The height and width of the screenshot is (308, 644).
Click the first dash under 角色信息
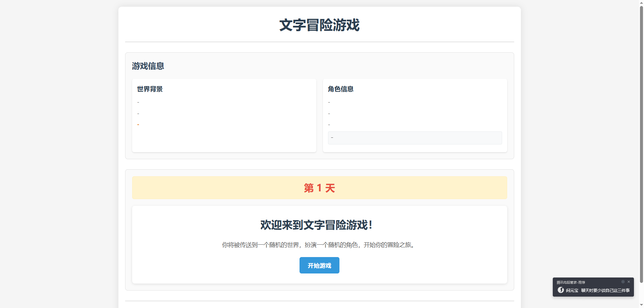(329, 102)
